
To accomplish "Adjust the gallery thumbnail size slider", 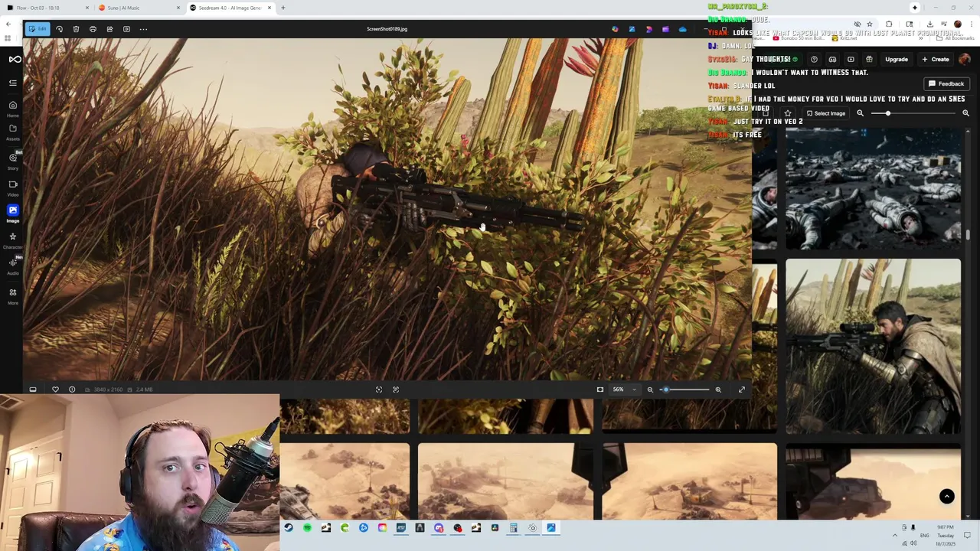I will coord(914,113).
